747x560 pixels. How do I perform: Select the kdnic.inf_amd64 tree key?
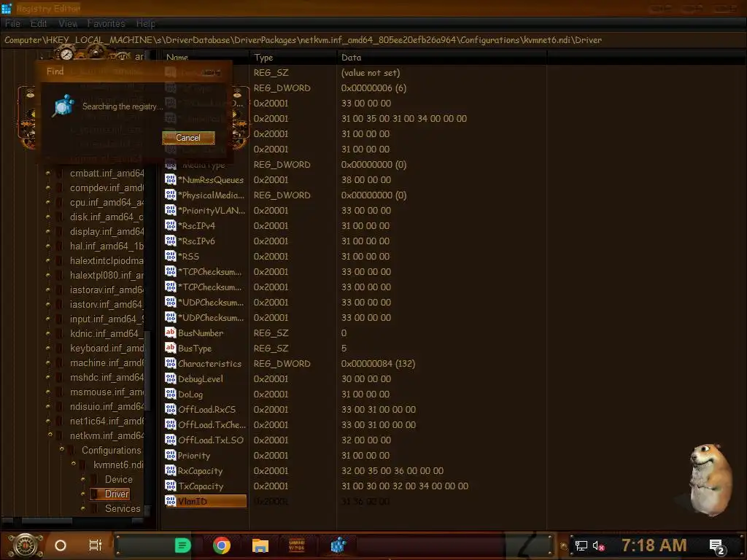[107, 333]
